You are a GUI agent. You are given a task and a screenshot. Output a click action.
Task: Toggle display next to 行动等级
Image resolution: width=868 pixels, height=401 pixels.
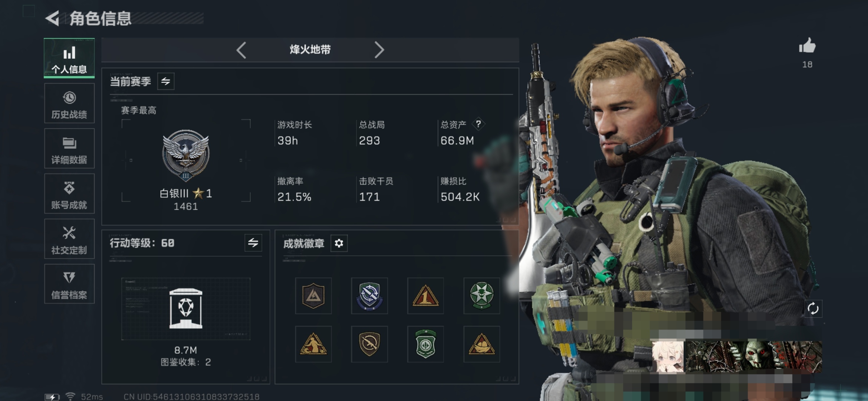(x=253, y=243)
